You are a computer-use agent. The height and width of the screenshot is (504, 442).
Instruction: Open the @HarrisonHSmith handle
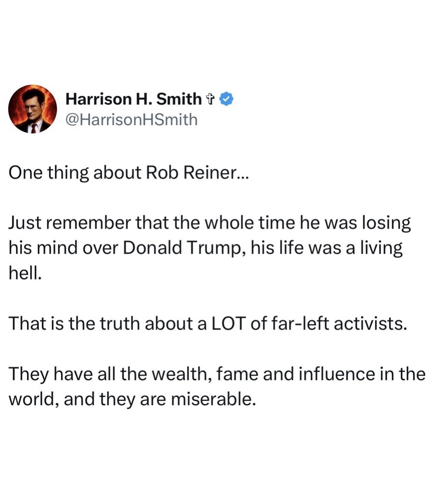tap(131, 120)
